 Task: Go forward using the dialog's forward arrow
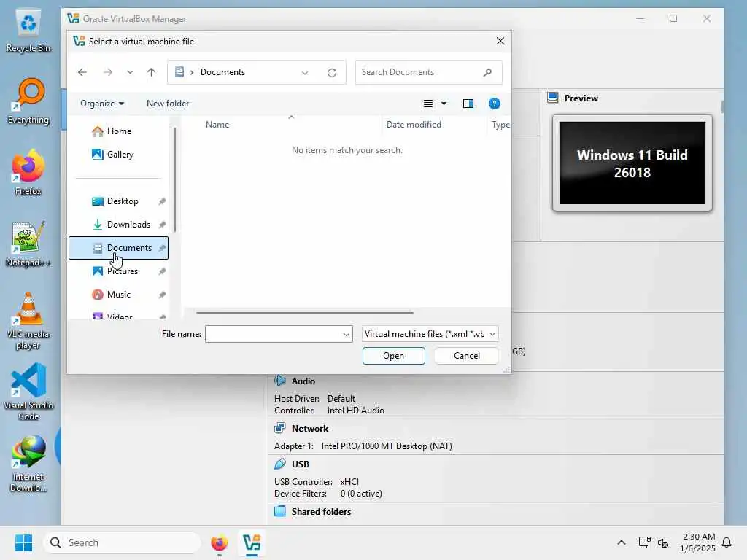(x=108, y=72)
